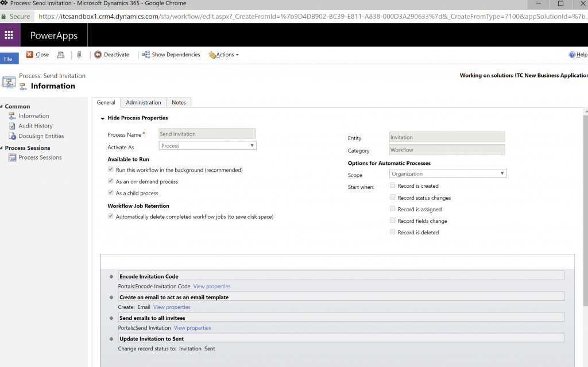Check Record status changes

393,198
